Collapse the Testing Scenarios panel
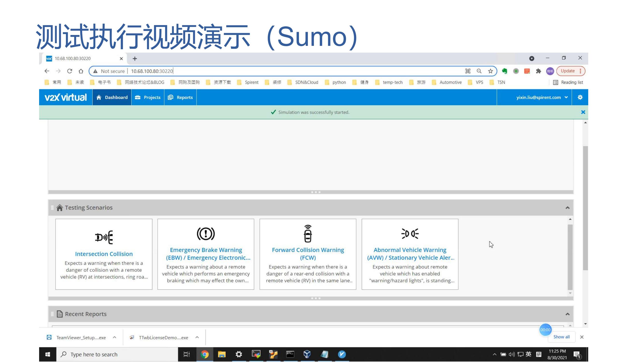The image size is (644, 362). (x=567, y=208)
